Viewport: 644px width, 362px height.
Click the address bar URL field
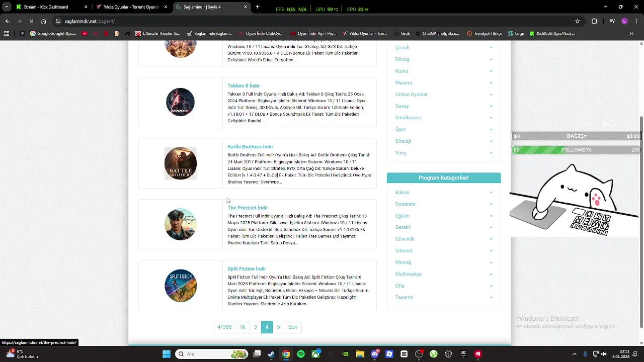coord(317,21)
